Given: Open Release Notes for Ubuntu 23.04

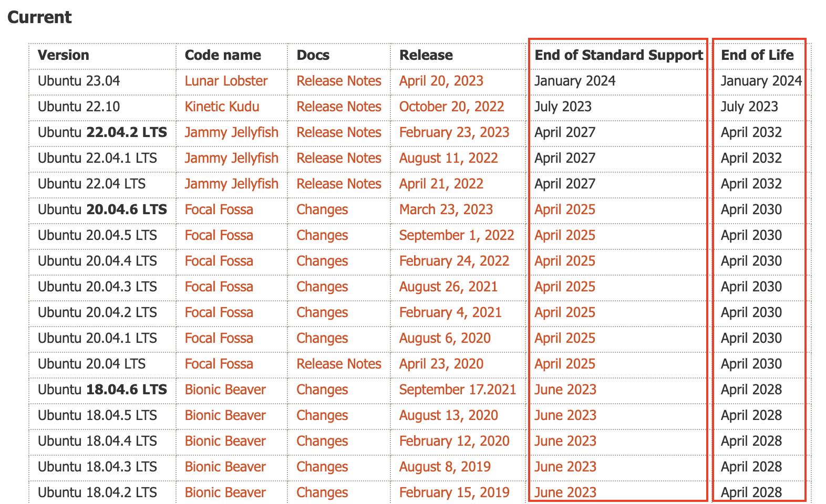Looking at the screenshot, I should 339,81.
